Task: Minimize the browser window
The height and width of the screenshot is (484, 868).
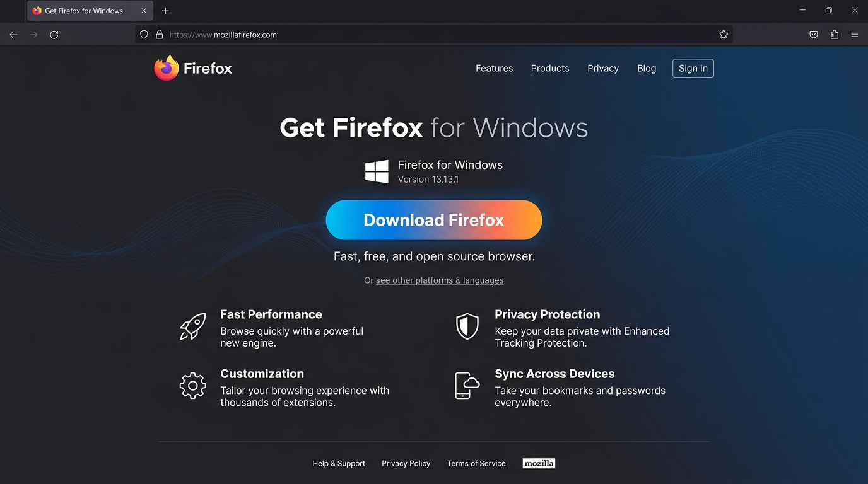Action: 802,10
